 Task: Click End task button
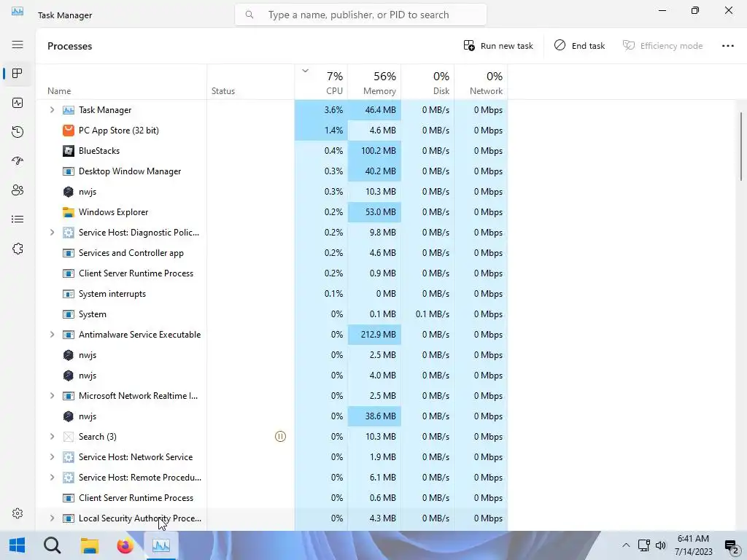point(579,46)
